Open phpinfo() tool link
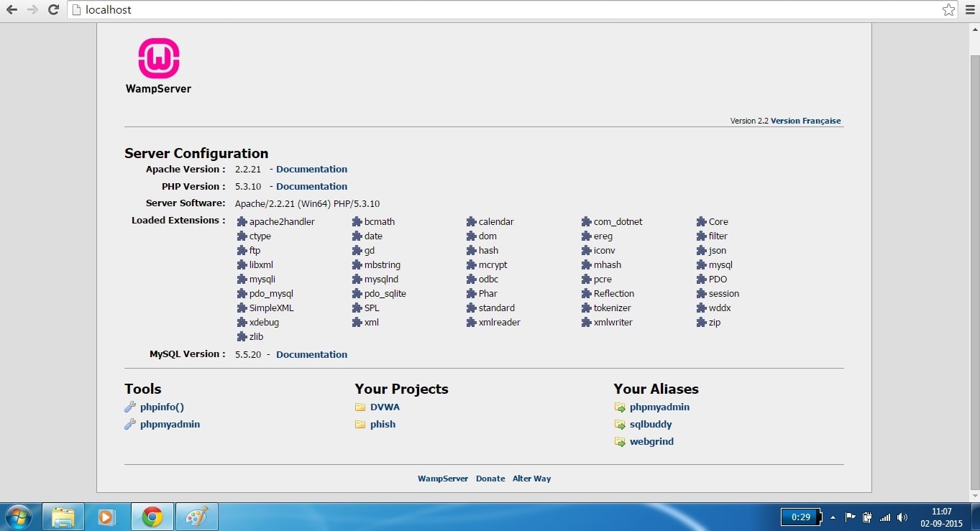The height and width of the screenshot is (531, 980). tap(162, 407)
